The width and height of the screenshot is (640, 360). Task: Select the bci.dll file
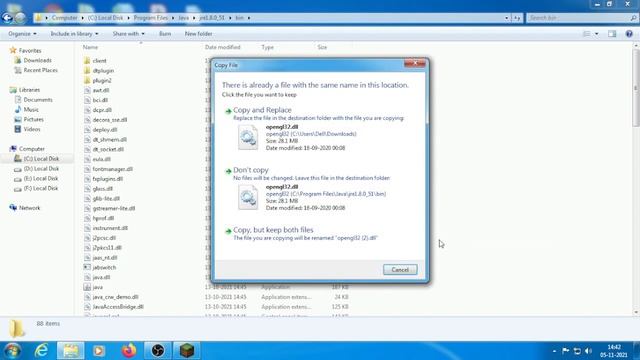(100, 100)
